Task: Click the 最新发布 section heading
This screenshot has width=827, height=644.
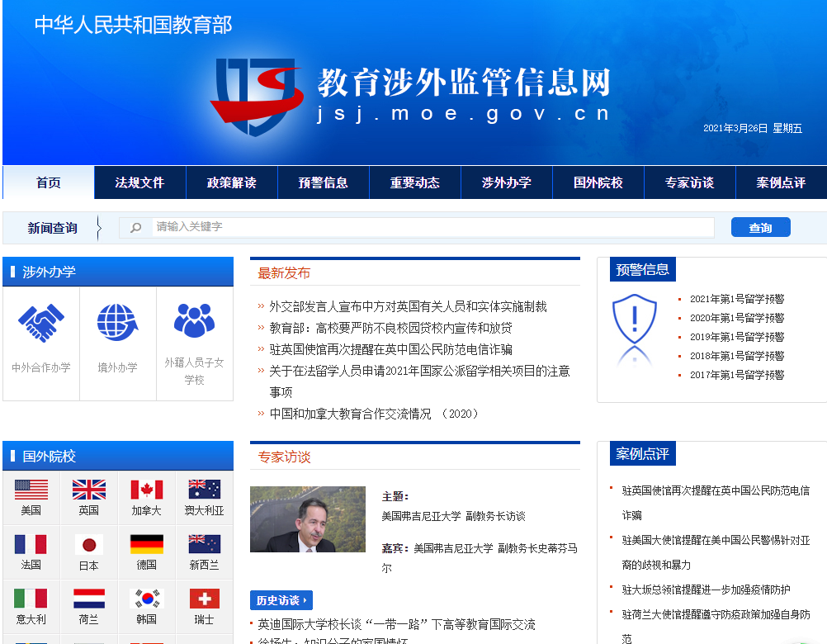Action: [x=284, y=272]
